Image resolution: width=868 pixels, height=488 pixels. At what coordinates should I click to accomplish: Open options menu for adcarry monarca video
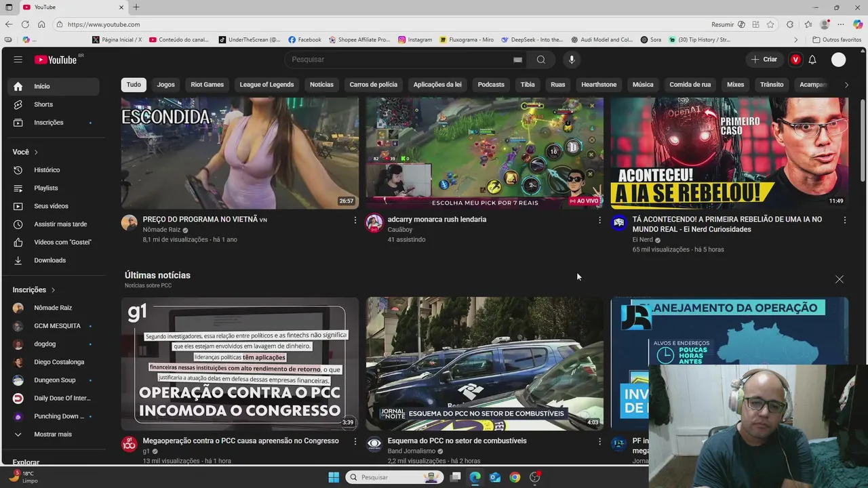pyautogui.click(x=599, y=220)
